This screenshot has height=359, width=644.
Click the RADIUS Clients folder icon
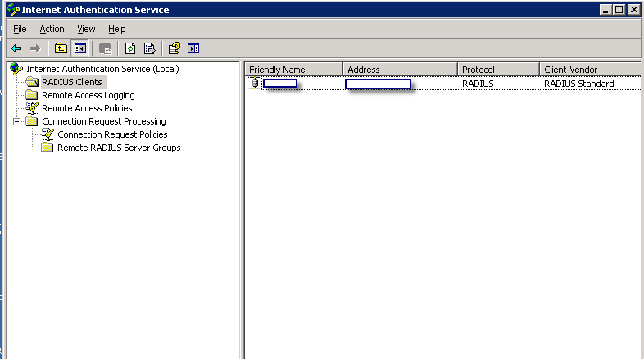(32, 82)
